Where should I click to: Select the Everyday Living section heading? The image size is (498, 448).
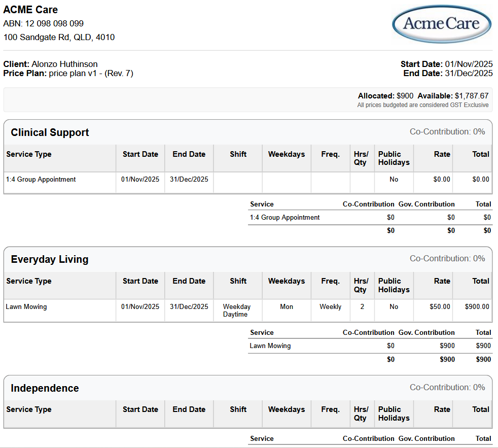50,259
